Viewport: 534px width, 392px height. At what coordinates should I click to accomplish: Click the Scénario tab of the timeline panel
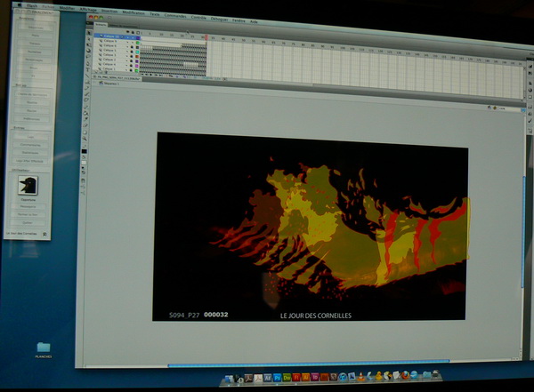101,25
